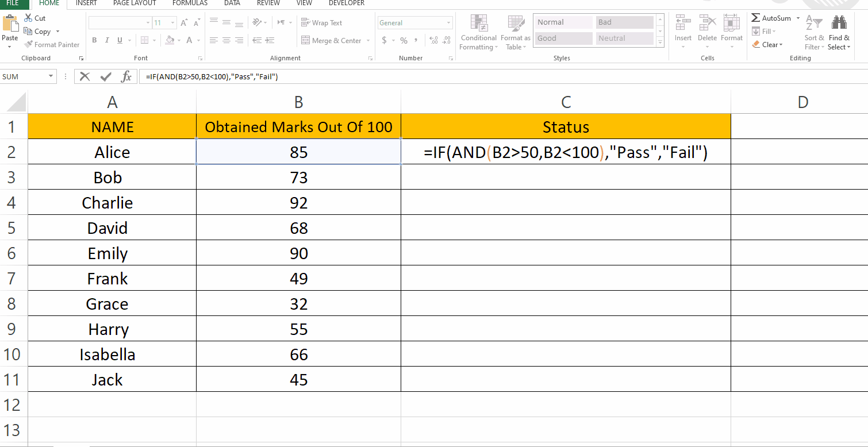Screen dimensions: 868x447
Task: Confirm the formula with the Enter checkmark
Action: pos(106,76)
